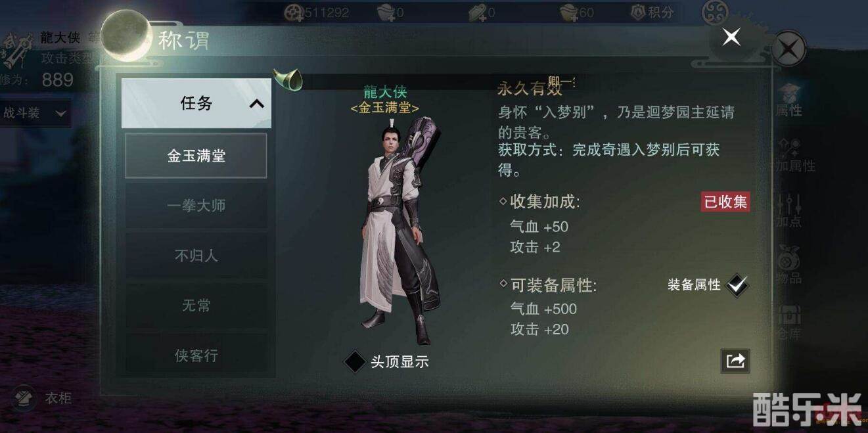This screenshot has height=433, width=868.
Task: Click the 积分 points badge icon
Action: [638, 12]
